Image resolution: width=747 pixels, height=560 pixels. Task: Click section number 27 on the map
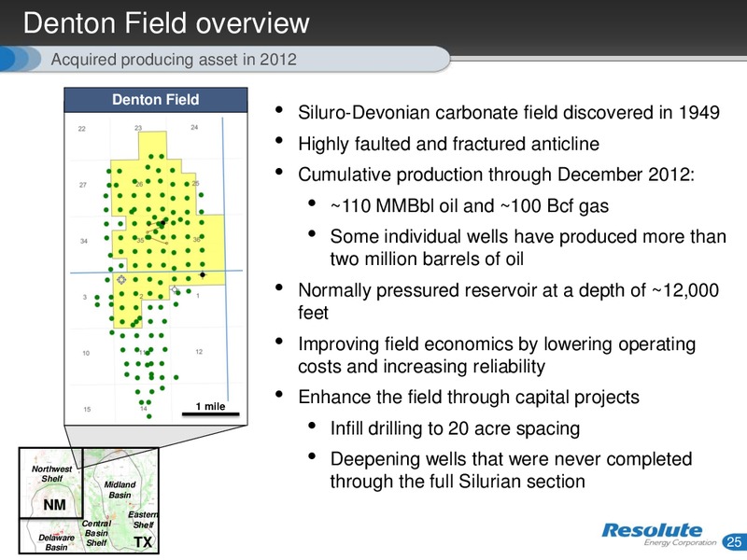(x=83, y=185)
